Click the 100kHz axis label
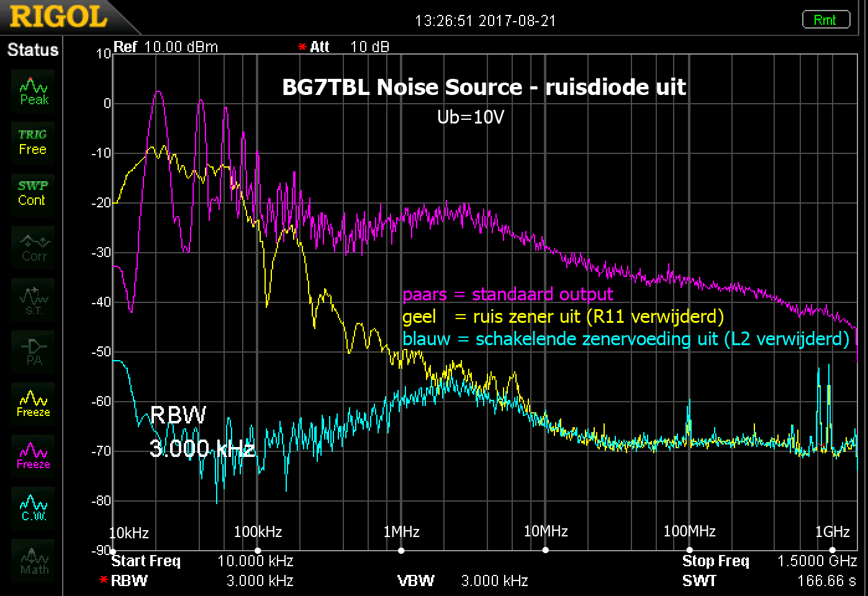Viewport: 868px width, 596px height. [258, 532]
